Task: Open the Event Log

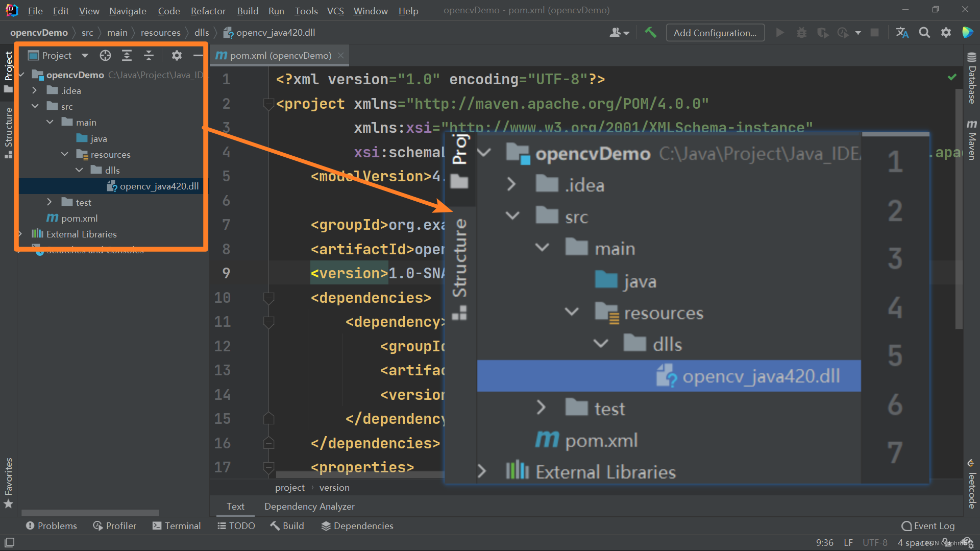Action: pyautogui.click(x=928, y=526)
